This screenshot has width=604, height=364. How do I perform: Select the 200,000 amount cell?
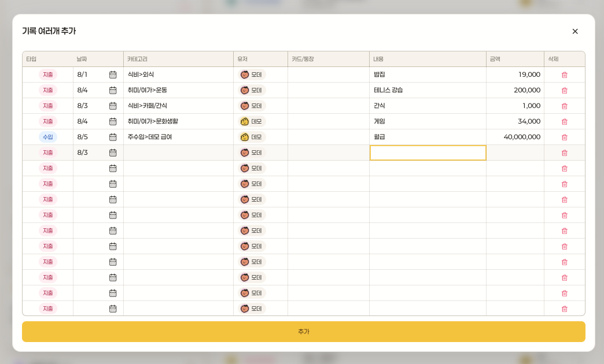(x=515, y=90)
